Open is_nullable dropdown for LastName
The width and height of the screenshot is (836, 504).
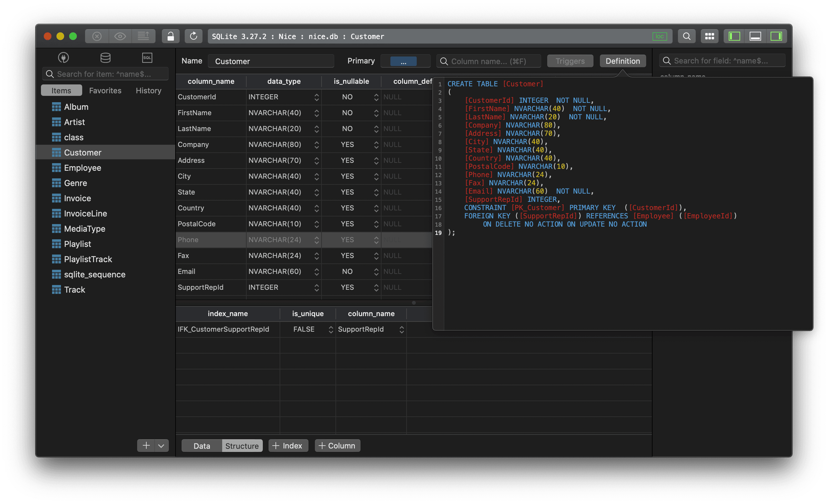(x=376, y=129)
